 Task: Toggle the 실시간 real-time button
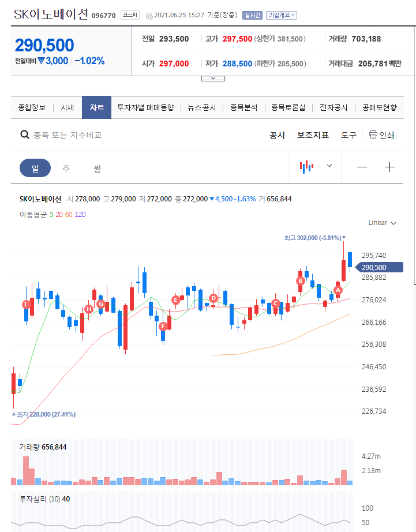pyautogui.click(x=252, y=15)
